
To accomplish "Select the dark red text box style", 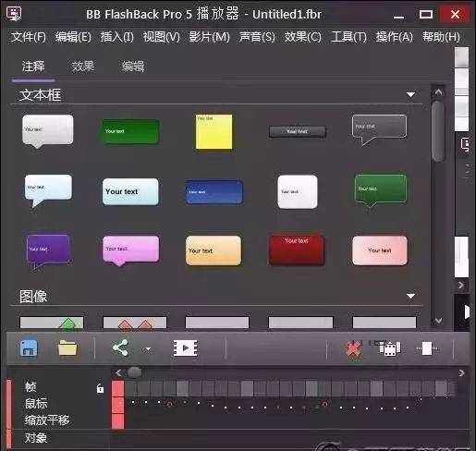I will click(297, 250).
